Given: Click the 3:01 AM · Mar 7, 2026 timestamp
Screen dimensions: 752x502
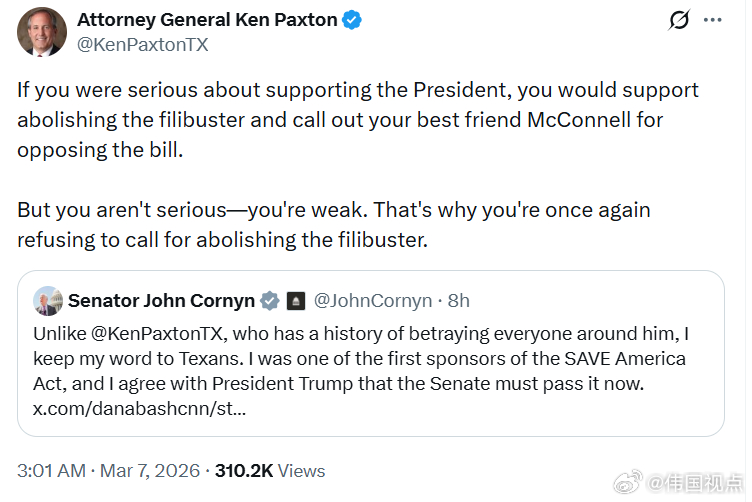Looking at the screenshot, I should click(x=108, y=470).
